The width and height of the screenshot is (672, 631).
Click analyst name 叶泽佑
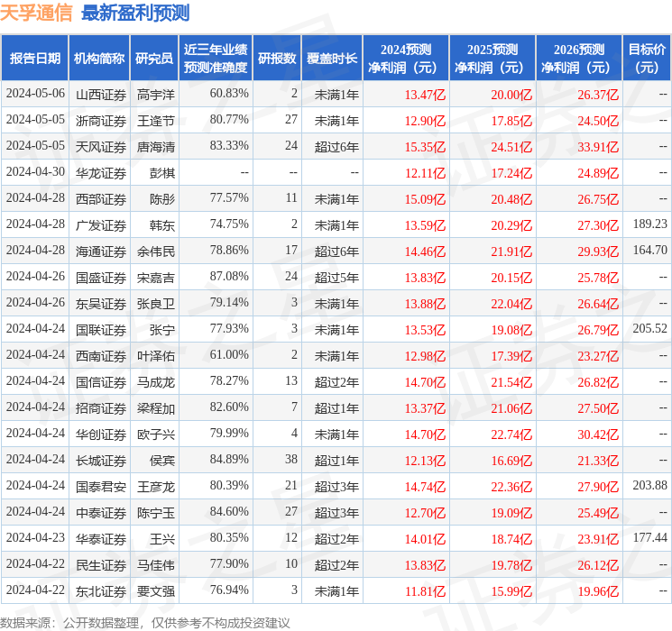click(155, 356)
